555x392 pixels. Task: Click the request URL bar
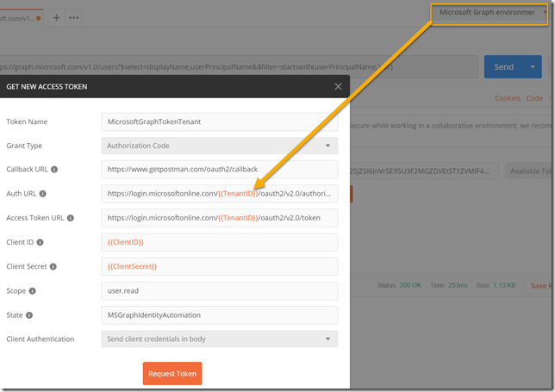tap(239, 67)
